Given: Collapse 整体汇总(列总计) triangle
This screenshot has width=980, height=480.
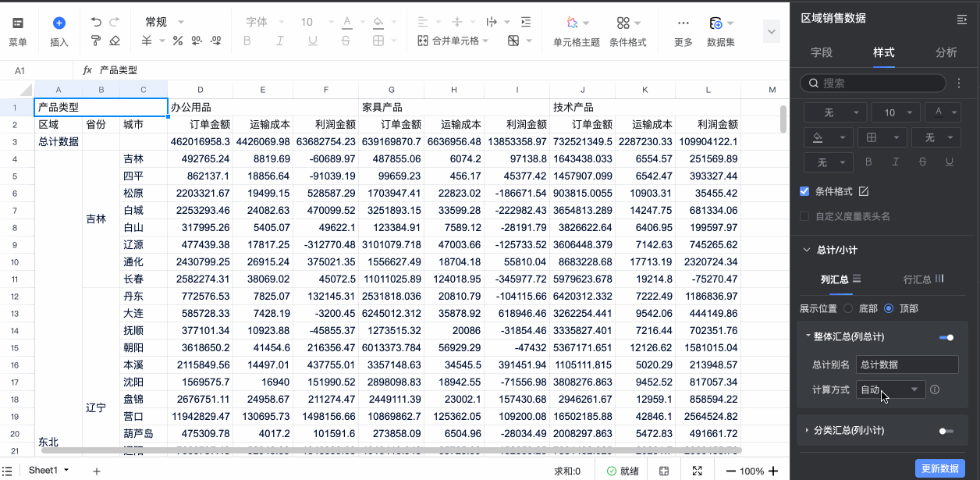Looking at the screenshot, I should click(808, 336).
